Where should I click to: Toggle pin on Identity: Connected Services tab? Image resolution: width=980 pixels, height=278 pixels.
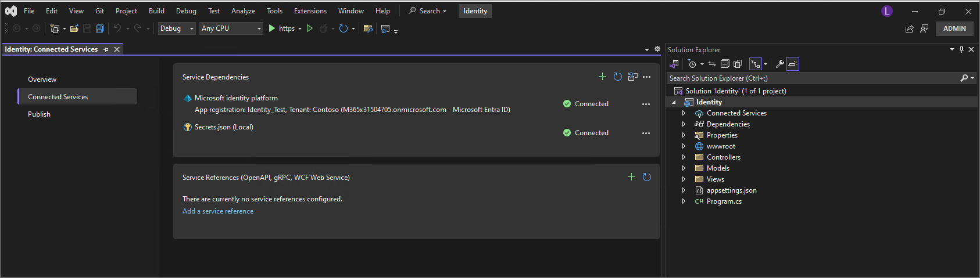click(x=106, y=49)
